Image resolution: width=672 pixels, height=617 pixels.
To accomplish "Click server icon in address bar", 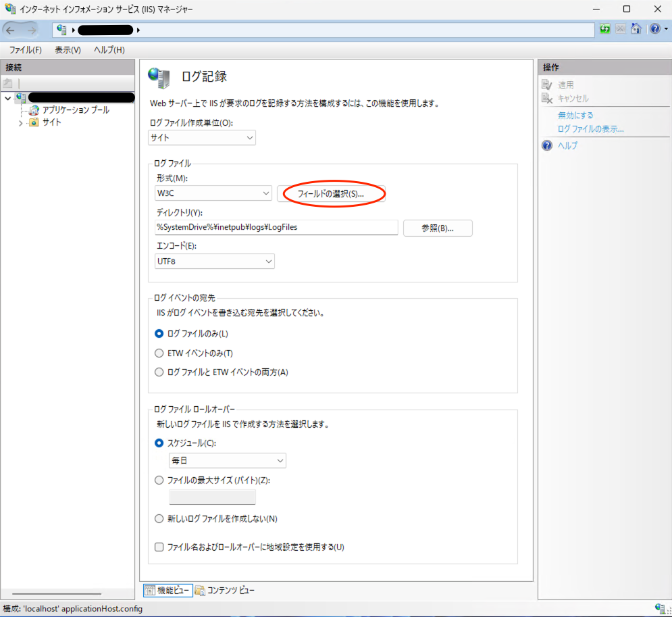I will click(61, 30).
